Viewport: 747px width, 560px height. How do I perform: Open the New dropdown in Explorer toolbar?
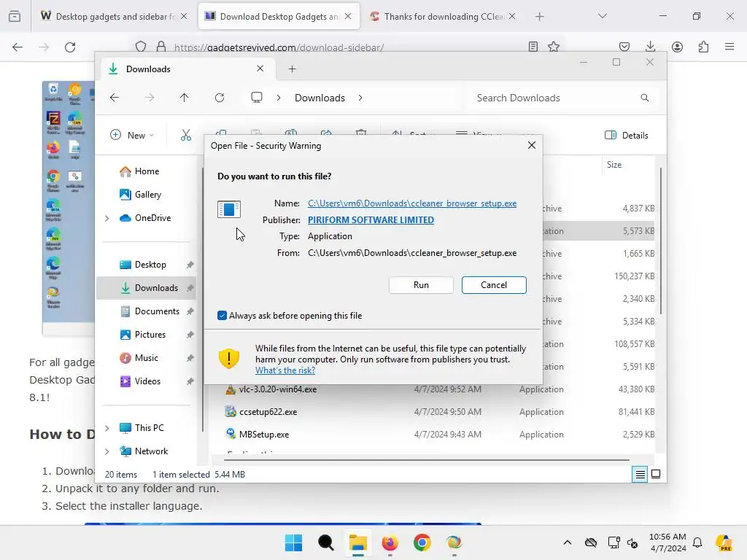click(133, 135)
